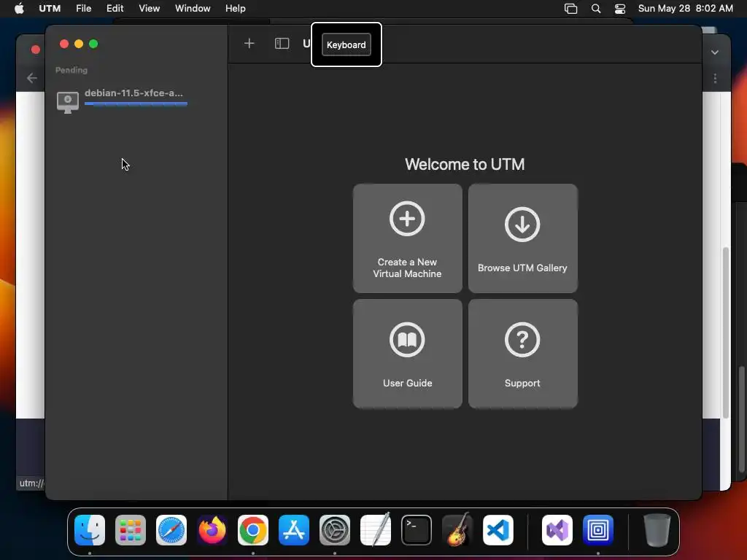Open Trash from the Dock
Image resolution: width=747 pixels, height=560 pixels.
click(657, 530)
